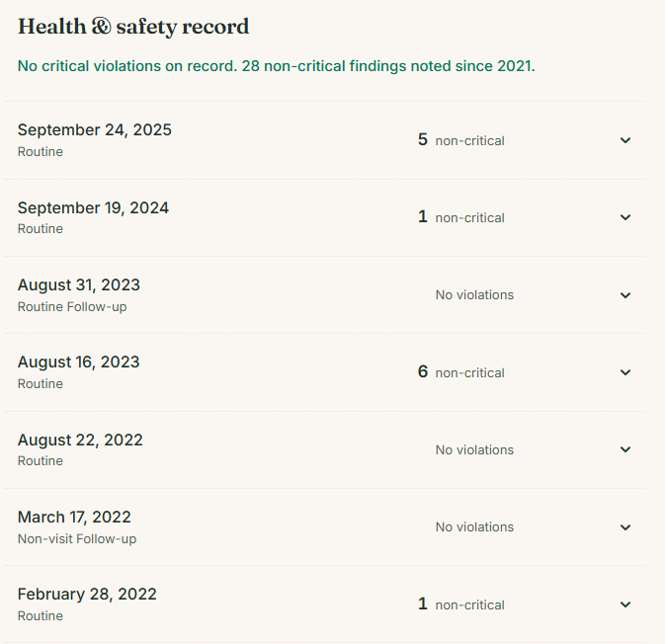Expand the March 17, 2022 inspection chevron
Screen dimensions: 665x644
point(625,527)
